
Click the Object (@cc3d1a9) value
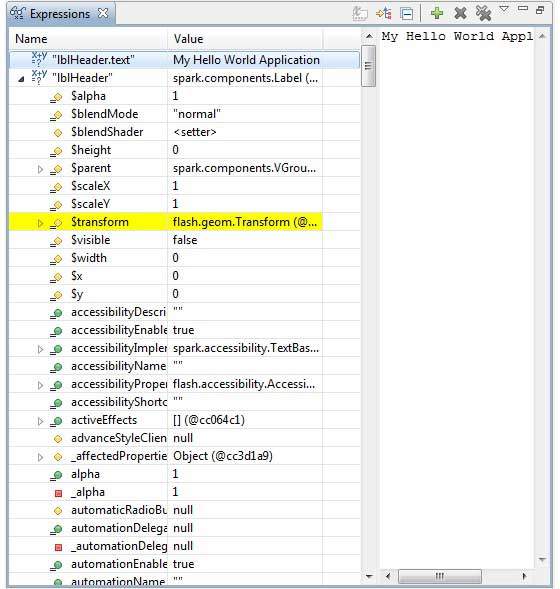point(223,456)
